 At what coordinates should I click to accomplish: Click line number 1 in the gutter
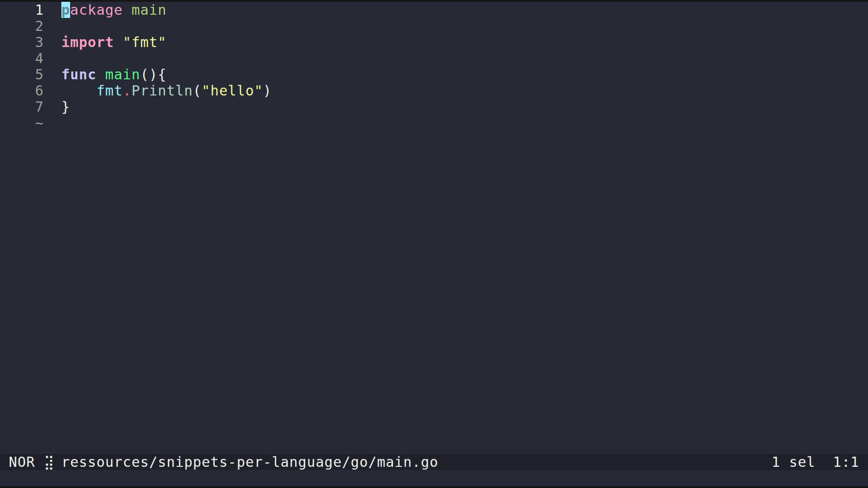[39, 10]
